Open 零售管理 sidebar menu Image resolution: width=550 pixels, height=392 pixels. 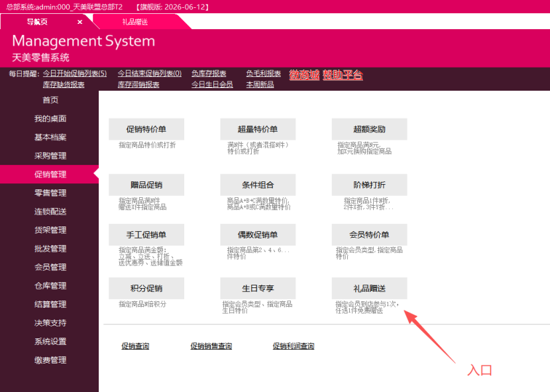pyautogui.click(x=50, y=193)
